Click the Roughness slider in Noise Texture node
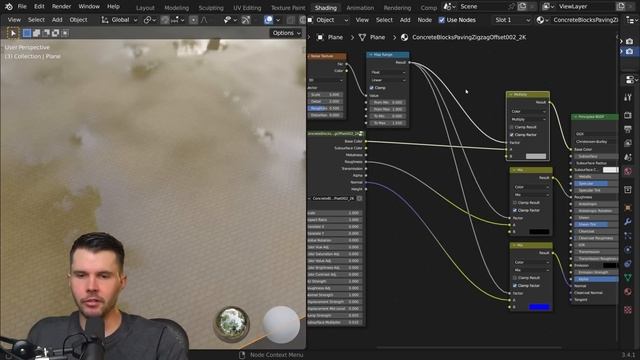Viewport: 640px width, 360px height. (x=325, y=109)
